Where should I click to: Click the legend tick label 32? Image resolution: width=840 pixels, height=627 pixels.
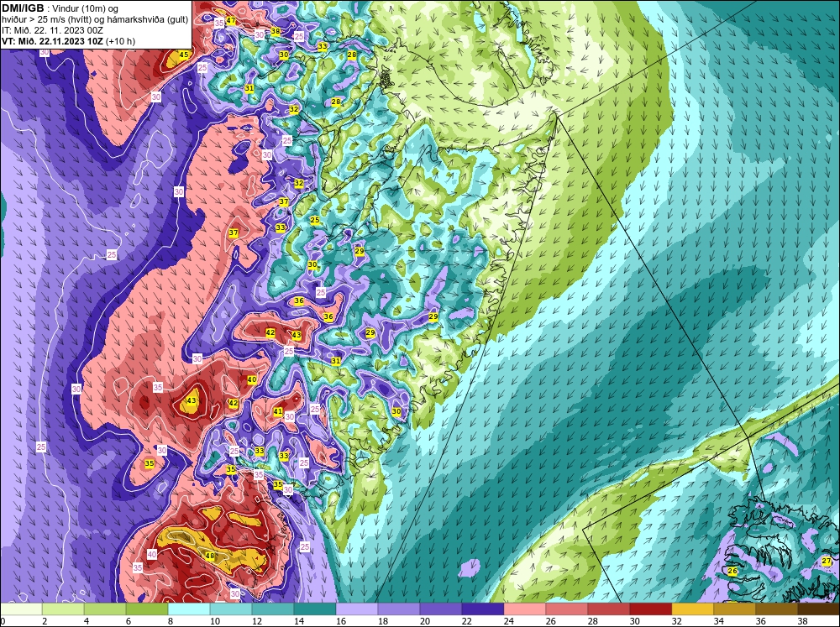click(x=676, y=621)
